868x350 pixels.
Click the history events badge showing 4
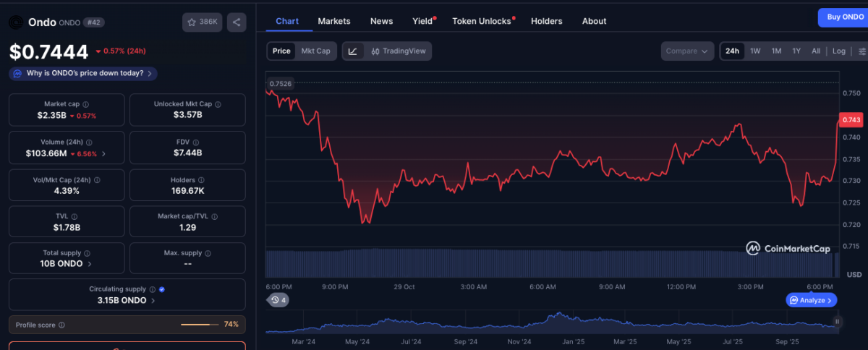click(x=278, y=299)
